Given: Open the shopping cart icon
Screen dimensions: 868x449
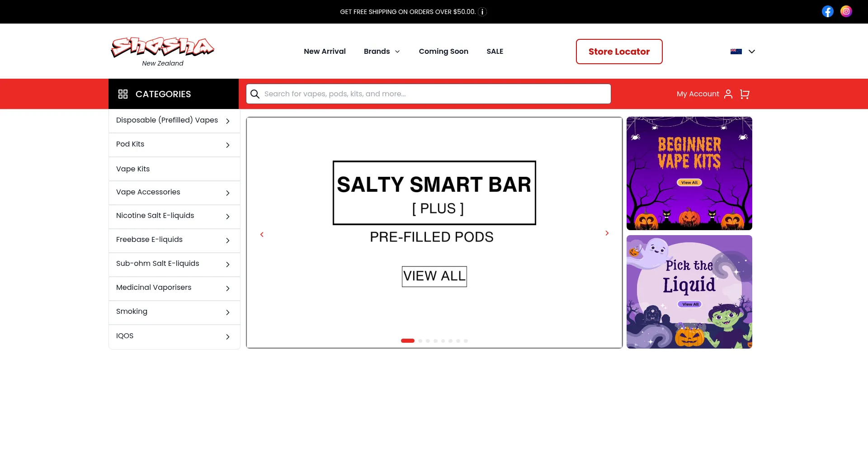Looking at the screenshot, I should pos(744,94).
